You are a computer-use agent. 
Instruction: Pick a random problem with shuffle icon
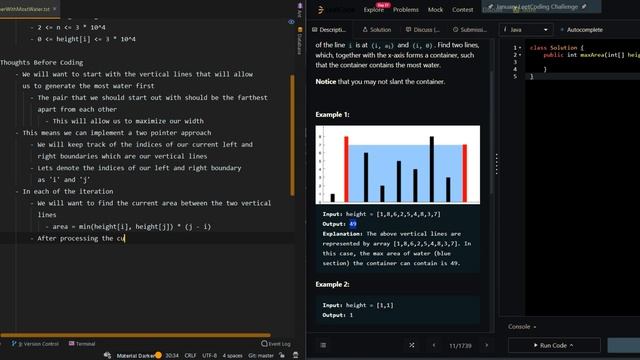(x=412, y=345)
